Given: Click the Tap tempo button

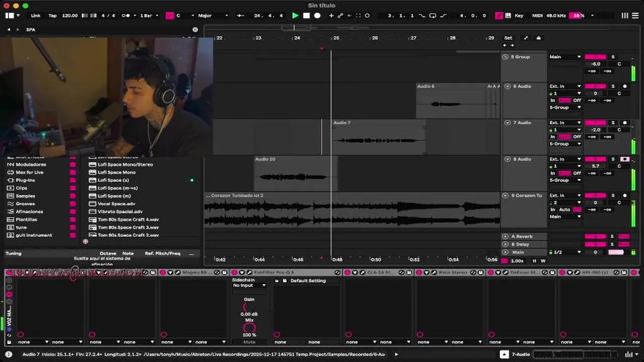Looking at the screenshot, I should (52, 16).
